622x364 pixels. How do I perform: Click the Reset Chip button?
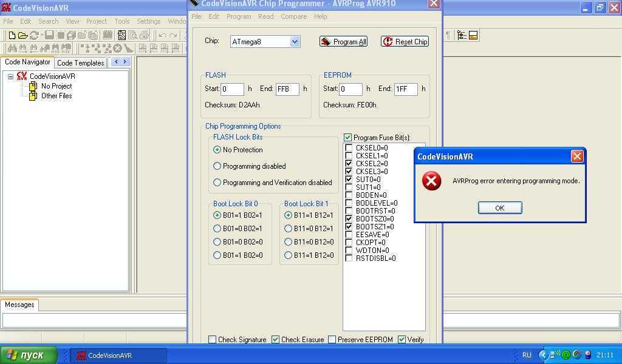tap(405, 42)
